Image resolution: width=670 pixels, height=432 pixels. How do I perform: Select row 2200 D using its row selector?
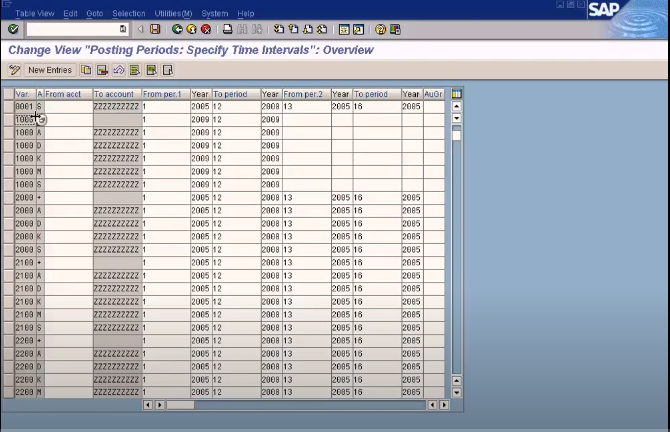point(9,367)
